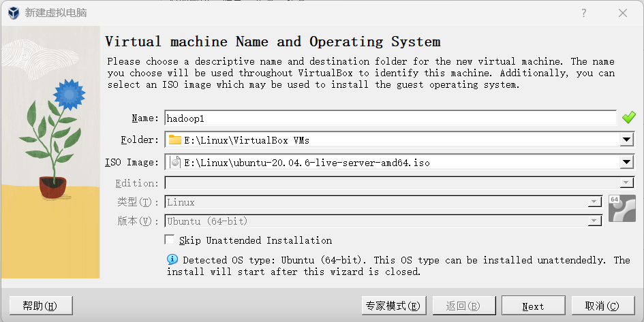This screenshot has height=322, width=644.
Task: Click the disc icon in ISO Image field
Action: (x=175, y=162)
